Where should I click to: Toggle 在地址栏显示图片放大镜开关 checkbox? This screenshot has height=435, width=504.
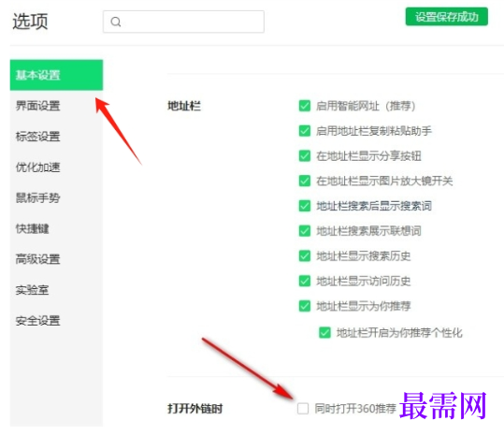(x=305, y=181)
